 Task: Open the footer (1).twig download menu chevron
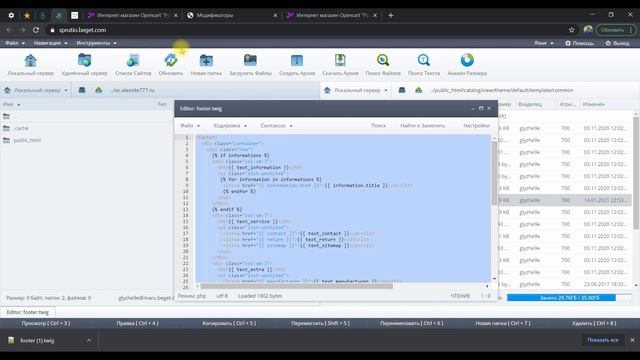[x=89, y=340]
